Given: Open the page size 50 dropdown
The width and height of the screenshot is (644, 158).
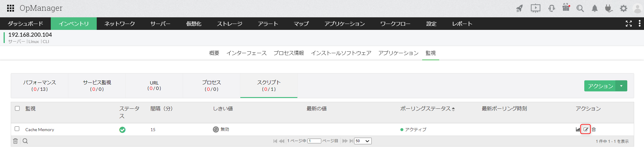Looking at the screenshot, I should coord(363,141).
